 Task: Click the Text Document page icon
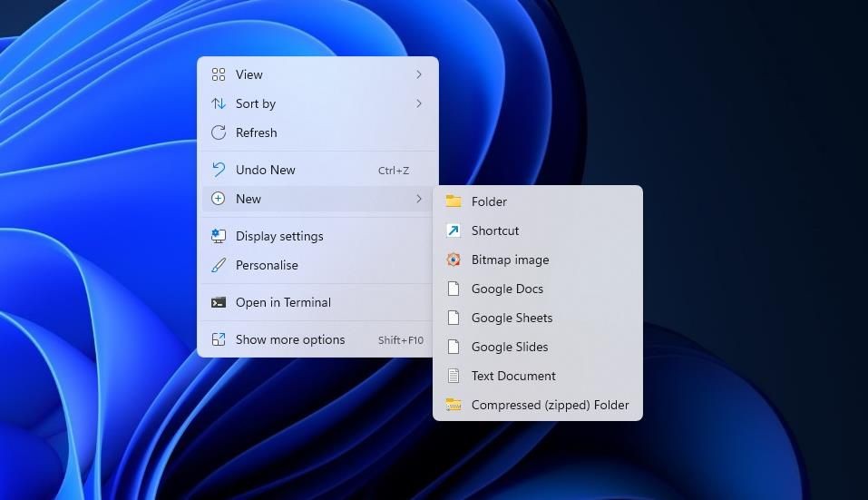click(454, 376)
